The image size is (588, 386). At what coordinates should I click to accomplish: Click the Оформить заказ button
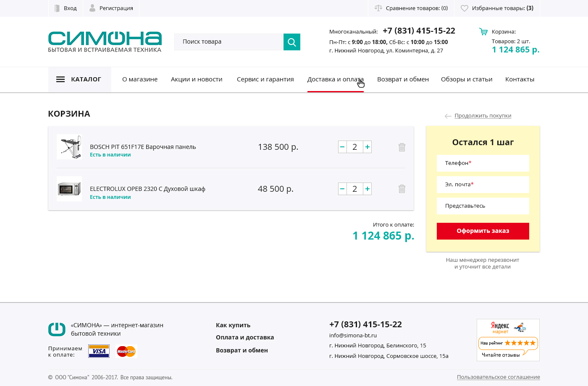click(x=483, y=231)
